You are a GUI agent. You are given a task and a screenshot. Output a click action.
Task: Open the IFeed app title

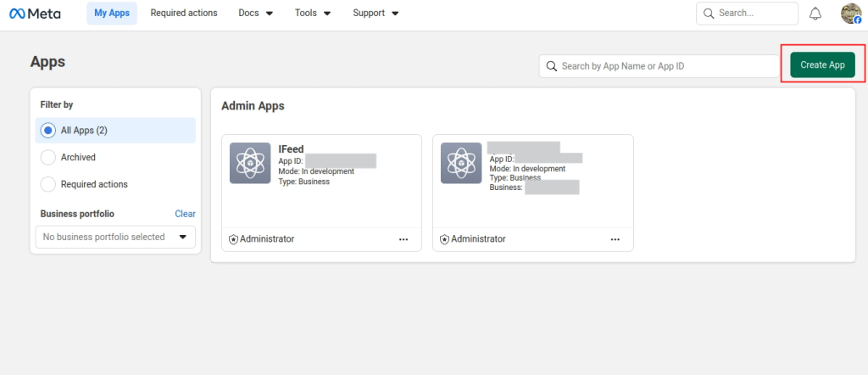coord(292,148)
